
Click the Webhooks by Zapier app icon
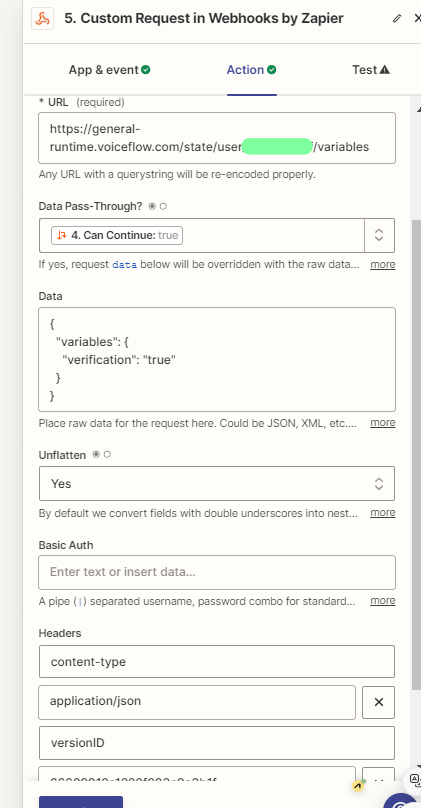coord(42,19)
